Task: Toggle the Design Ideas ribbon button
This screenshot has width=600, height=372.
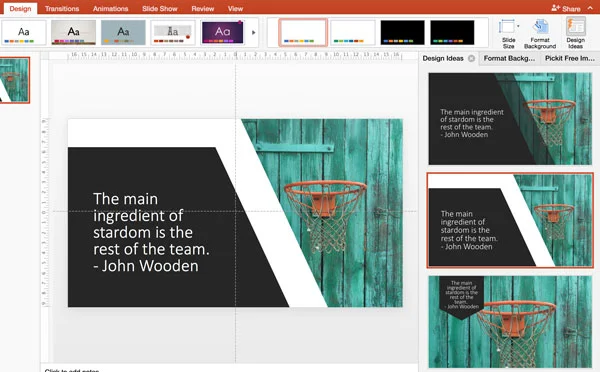Action: tap(575, 33)
